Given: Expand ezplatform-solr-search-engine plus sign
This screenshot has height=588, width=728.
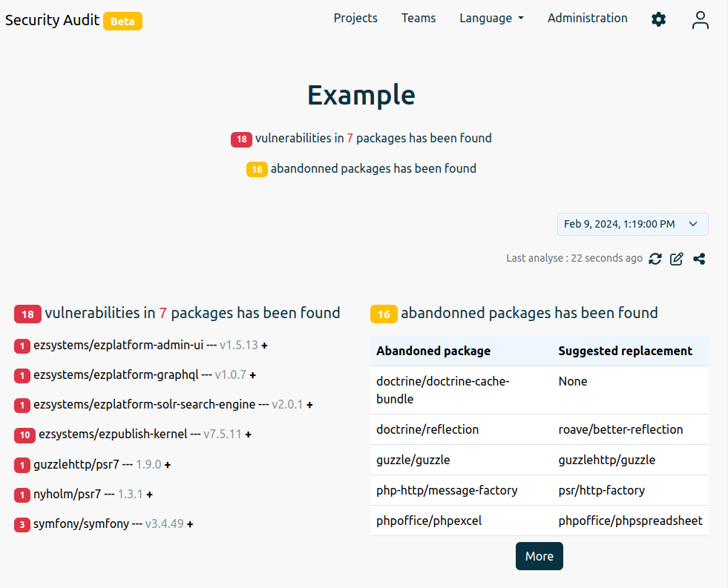Looking at the screenshot, I should point(309,405).
